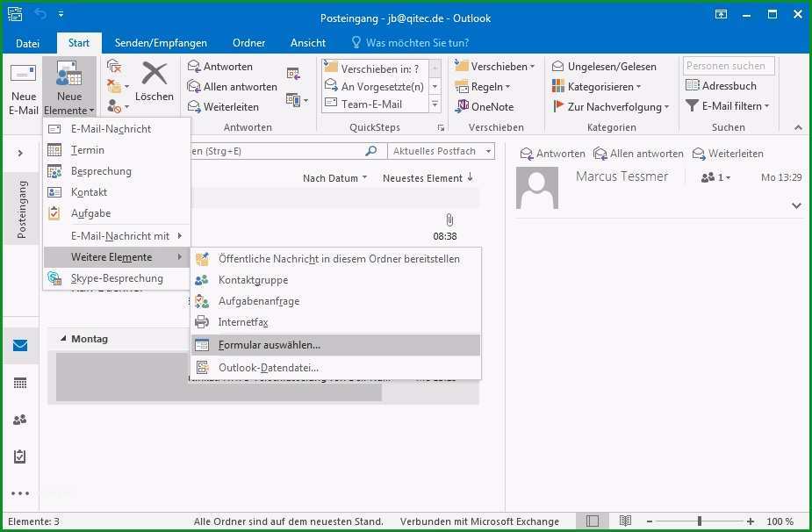
Task: Click the search magnifier icon
Action: (x=371, y=151)
